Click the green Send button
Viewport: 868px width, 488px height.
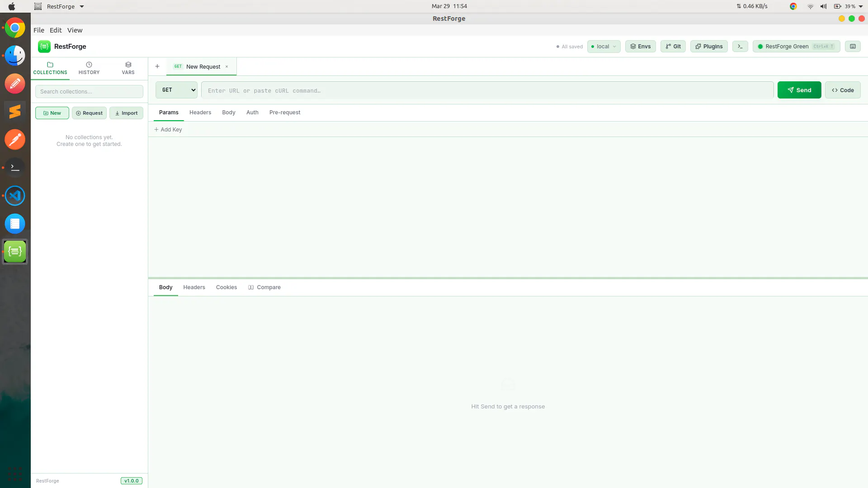pos(799,90)
